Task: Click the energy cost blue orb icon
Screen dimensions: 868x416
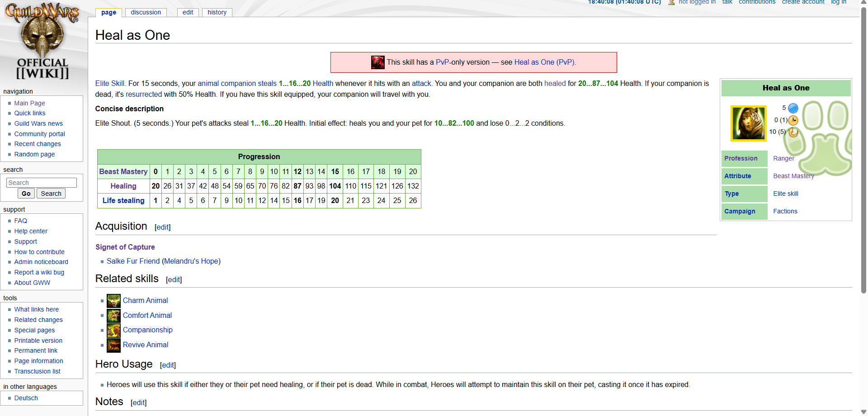Action: pos(793,108)
